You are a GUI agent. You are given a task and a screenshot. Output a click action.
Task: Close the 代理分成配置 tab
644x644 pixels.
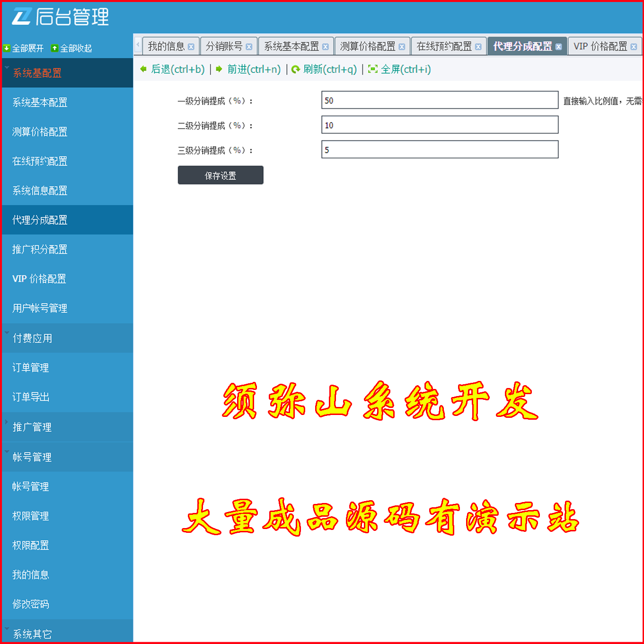tap(559, 46)
